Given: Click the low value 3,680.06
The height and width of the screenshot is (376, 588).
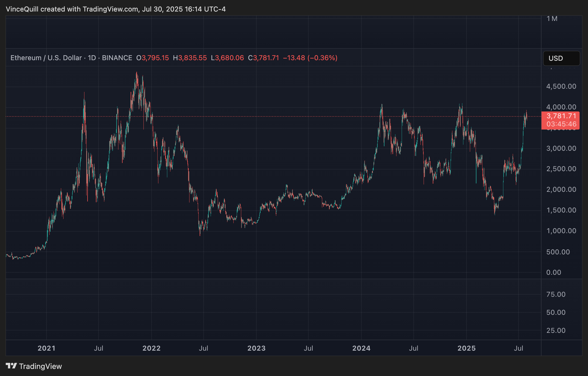Looking at the screenshot, I should point(229,58).
